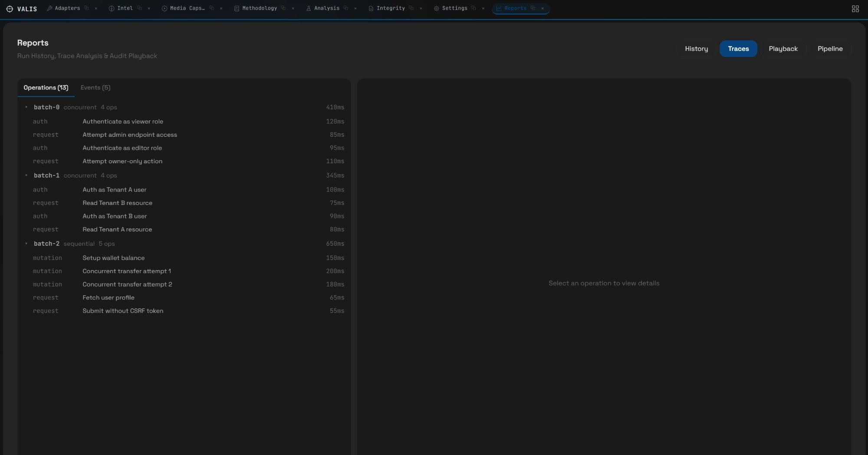Screen dimensions: 868x455
Task: Click the compass icon on the Intel tab
Action: click(x=112, y=8)
